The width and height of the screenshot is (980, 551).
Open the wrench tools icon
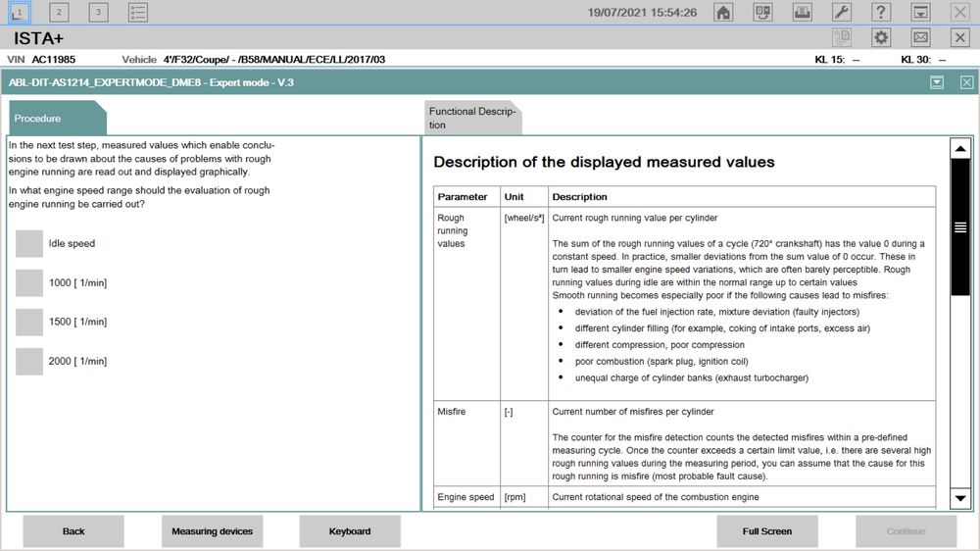tap(841, 12)
